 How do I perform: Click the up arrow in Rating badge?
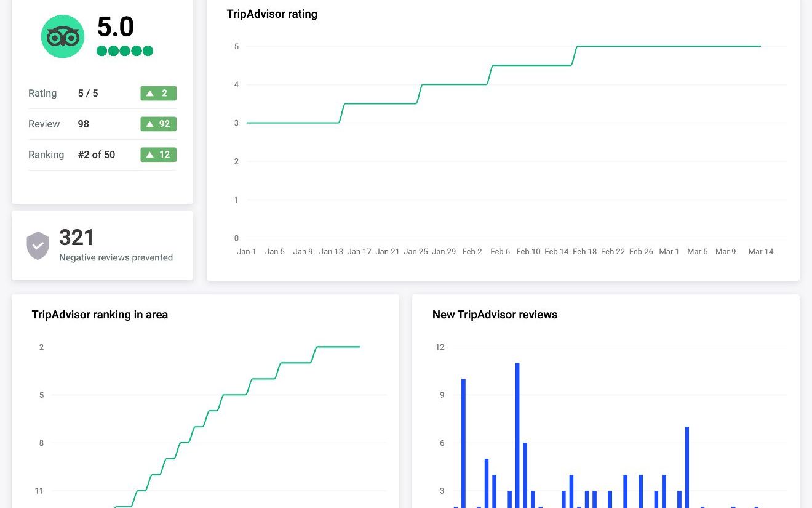[x=149, y=94]
